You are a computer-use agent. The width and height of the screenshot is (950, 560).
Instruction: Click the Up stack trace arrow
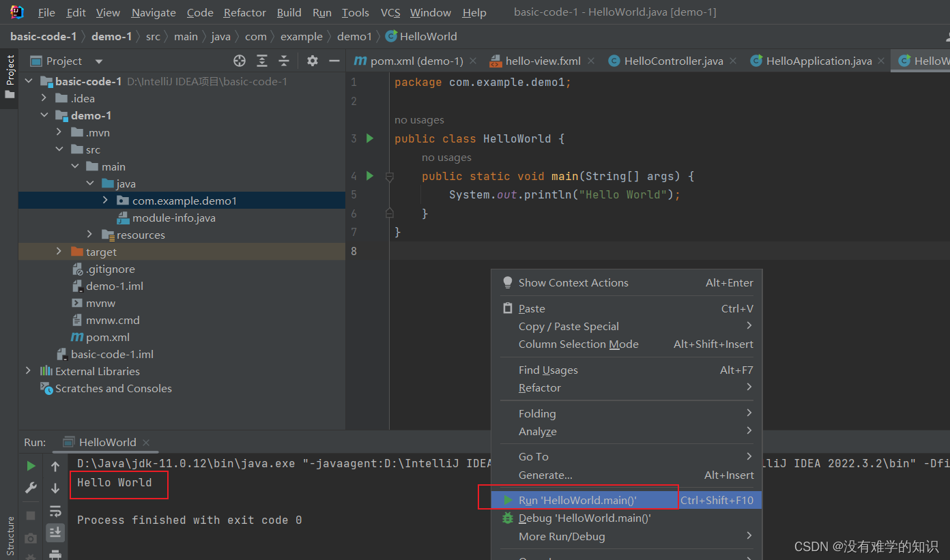pyautogui.click(x=55, y=467)
